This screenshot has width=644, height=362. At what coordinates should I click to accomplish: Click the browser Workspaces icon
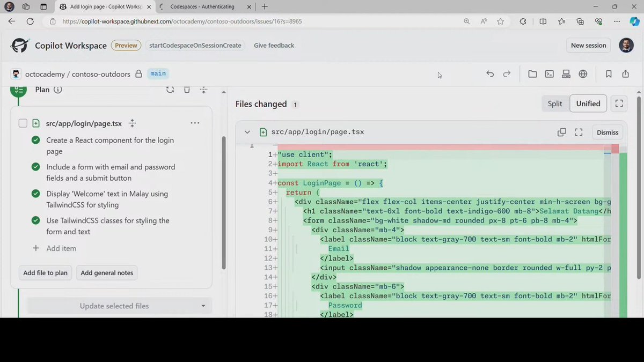tap(26, 6)
